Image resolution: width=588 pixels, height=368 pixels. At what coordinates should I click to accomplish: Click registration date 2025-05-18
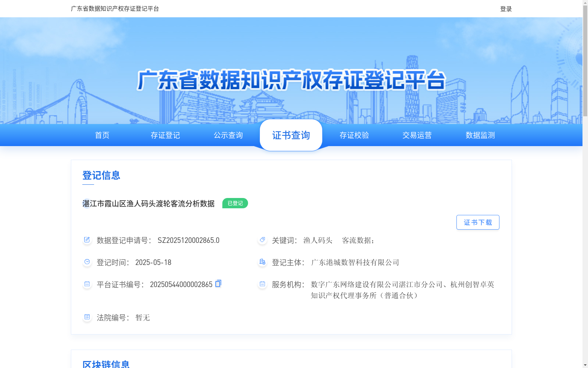tap(153, 262)
